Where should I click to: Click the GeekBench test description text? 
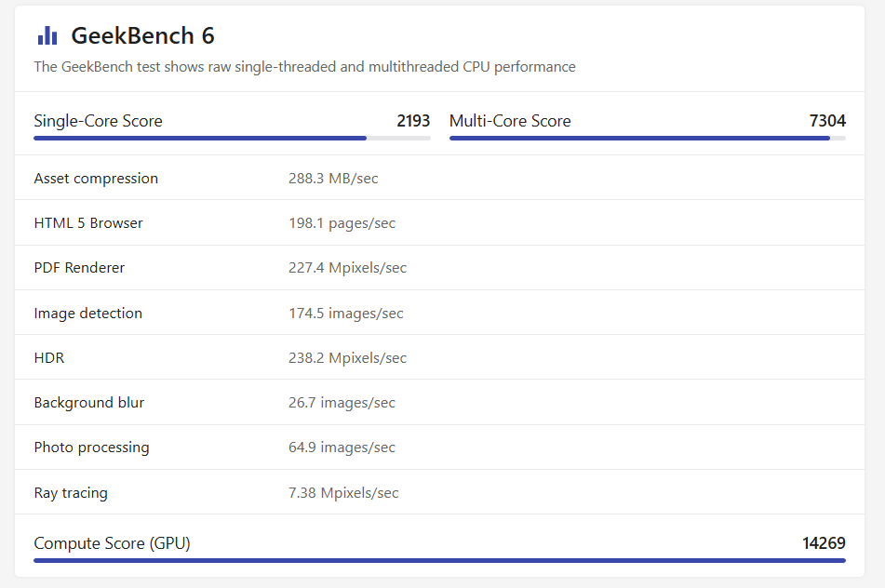pyautogui.click(x=304, y=67)
